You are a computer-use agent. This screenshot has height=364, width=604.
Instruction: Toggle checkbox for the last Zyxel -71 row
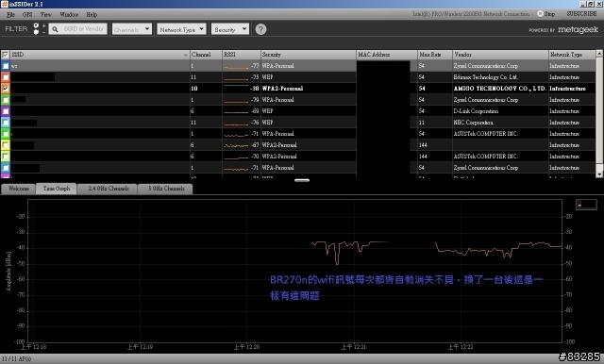pos(6,168)
